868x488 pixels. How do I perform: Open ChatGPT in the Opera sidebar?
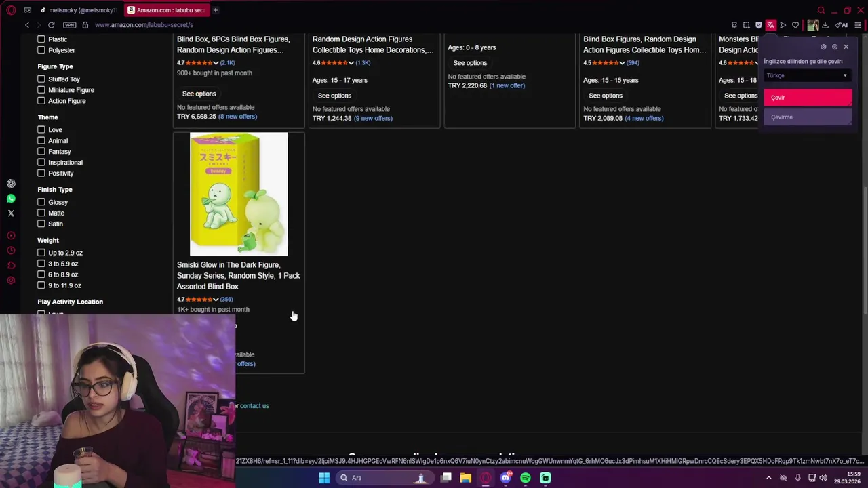(x=11, y=184)
